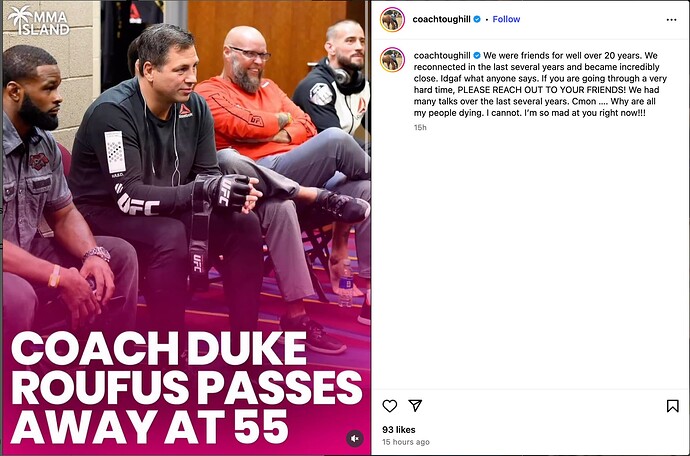Open coachtoughill profile from header username
This screenshot has width=690, height=456.
coord(441,19)
